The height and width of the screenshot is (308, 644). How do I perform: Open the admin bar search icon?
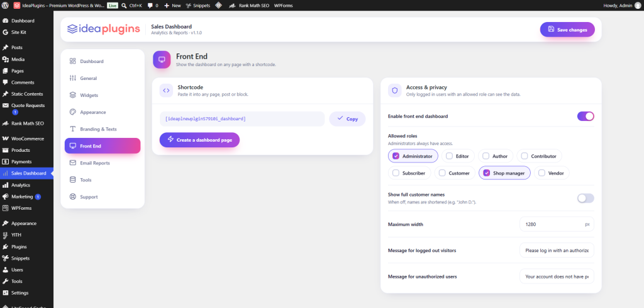pos(124,6)
